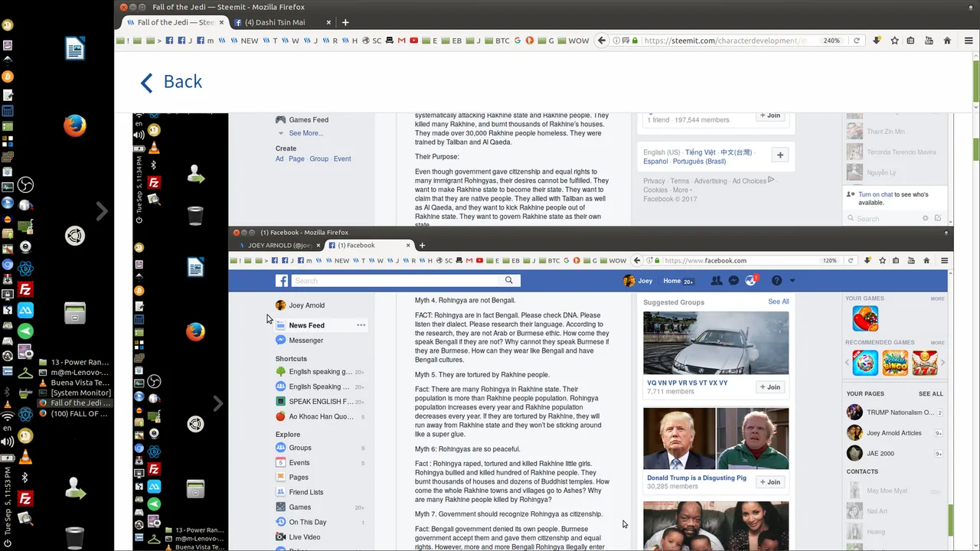Advance recommended games with right carousel arrow
980x551 pixels.
click(x=942, y=363)
